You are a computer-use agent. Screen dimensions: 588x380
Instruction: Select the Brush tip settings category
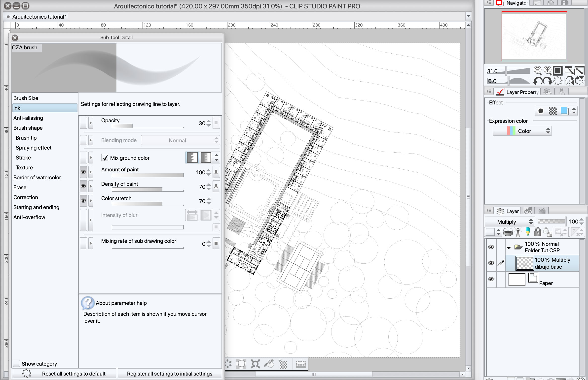(26, 138)
